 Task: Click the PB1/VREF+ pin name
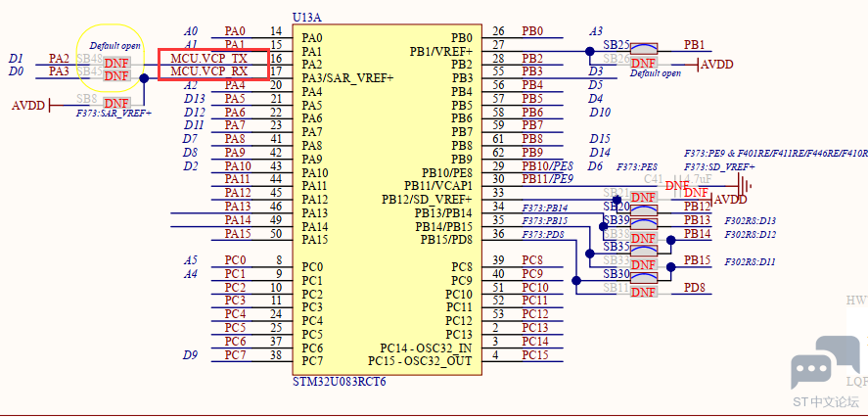441,52
